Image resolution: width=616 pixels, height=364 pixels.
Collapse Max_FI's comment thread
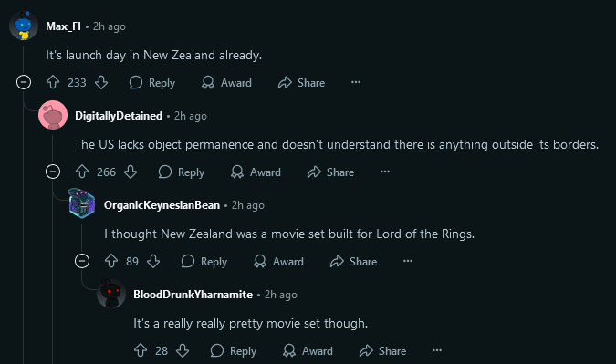click(x=24, y=82)
